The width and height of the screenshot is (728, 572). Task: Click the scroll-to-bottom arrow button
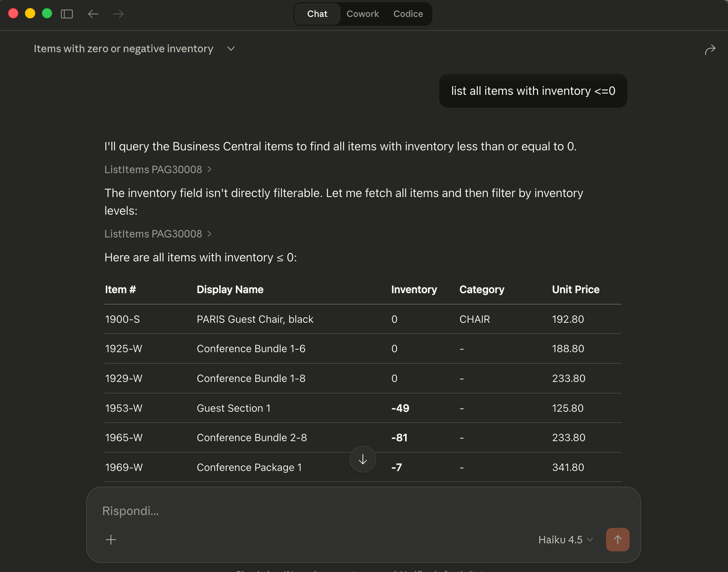(363, 459)
